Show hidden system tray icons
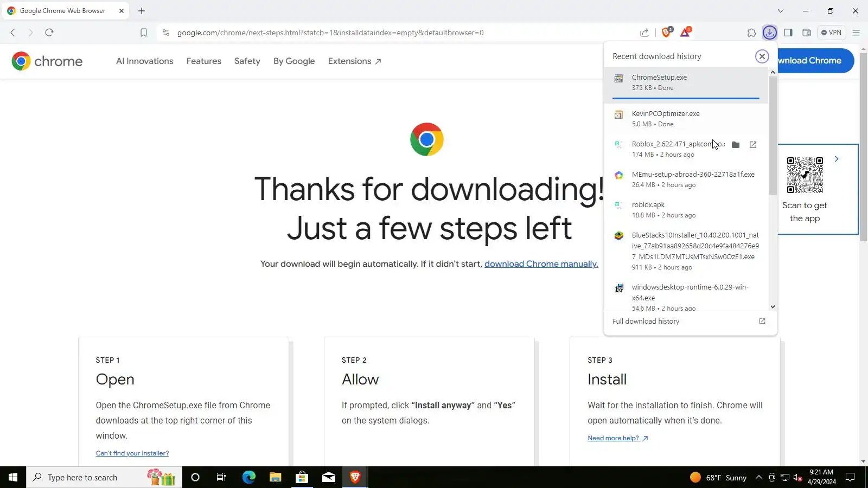868x488 pixels. pyautogui.click(x=759, y=477)
